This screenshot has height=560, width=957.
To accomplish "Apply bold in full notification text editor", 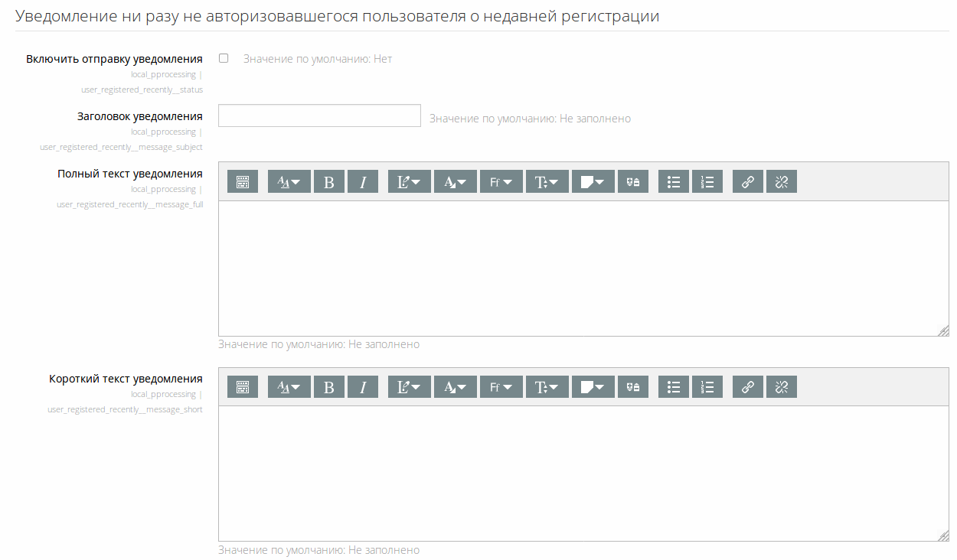I will 329,181.
